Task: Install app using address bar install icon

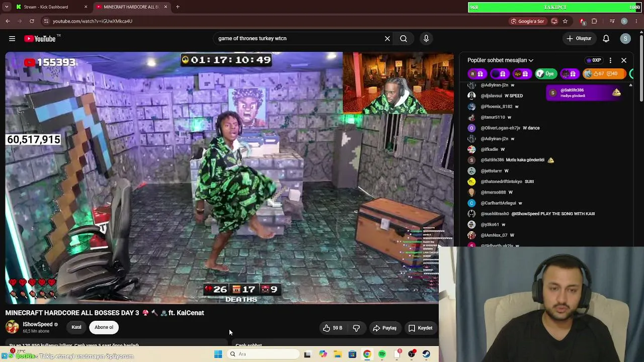Action: tap(554, 21)
